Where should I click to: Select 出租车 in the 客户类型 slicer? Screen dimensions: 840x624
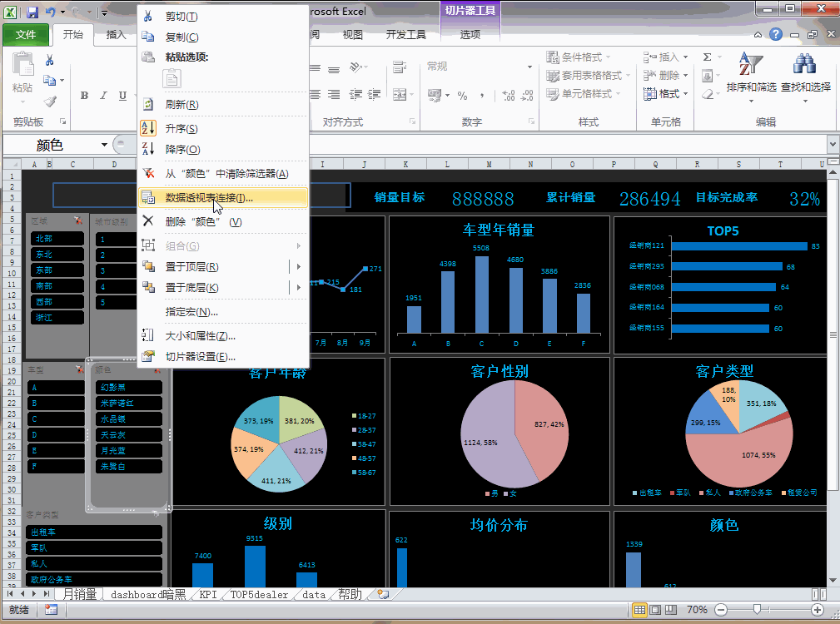(94, 532)
